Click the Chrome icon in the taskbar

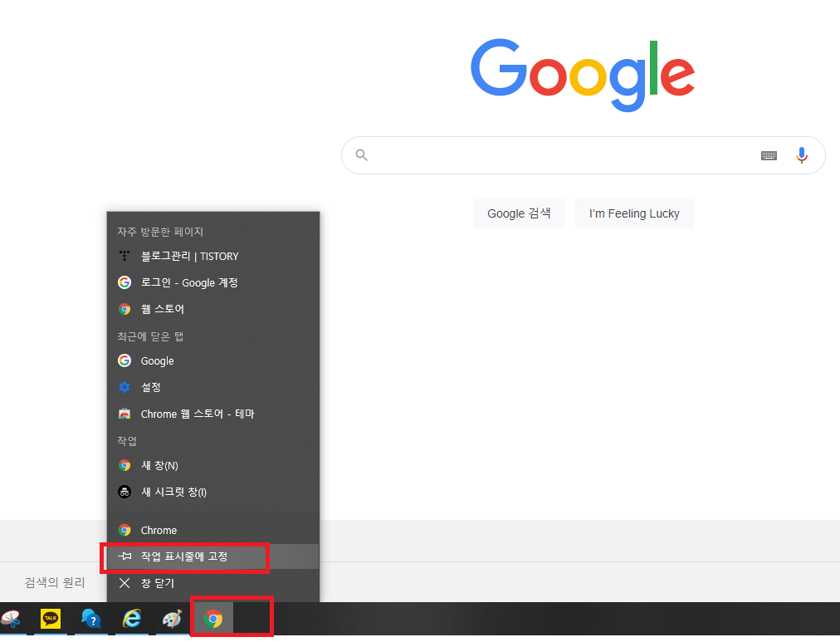(x=213, y=619)
